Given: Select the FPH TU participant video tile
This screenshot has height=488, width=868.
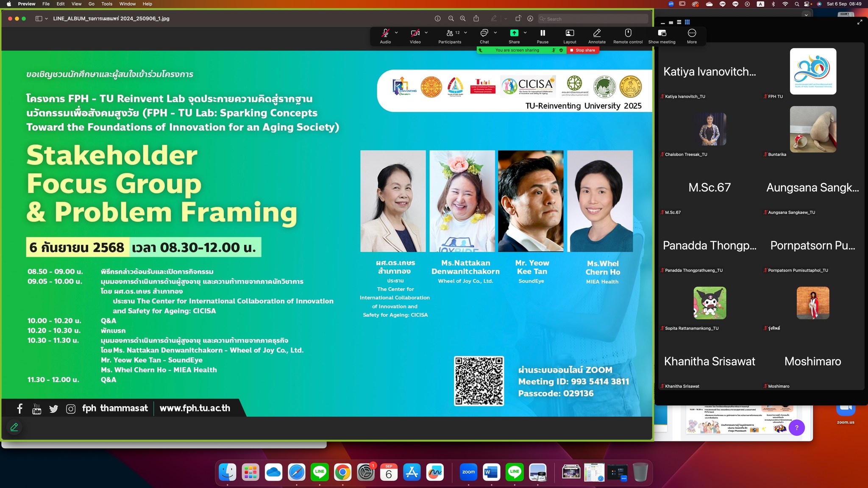Looking at the screenshot, I should [813, 71].
